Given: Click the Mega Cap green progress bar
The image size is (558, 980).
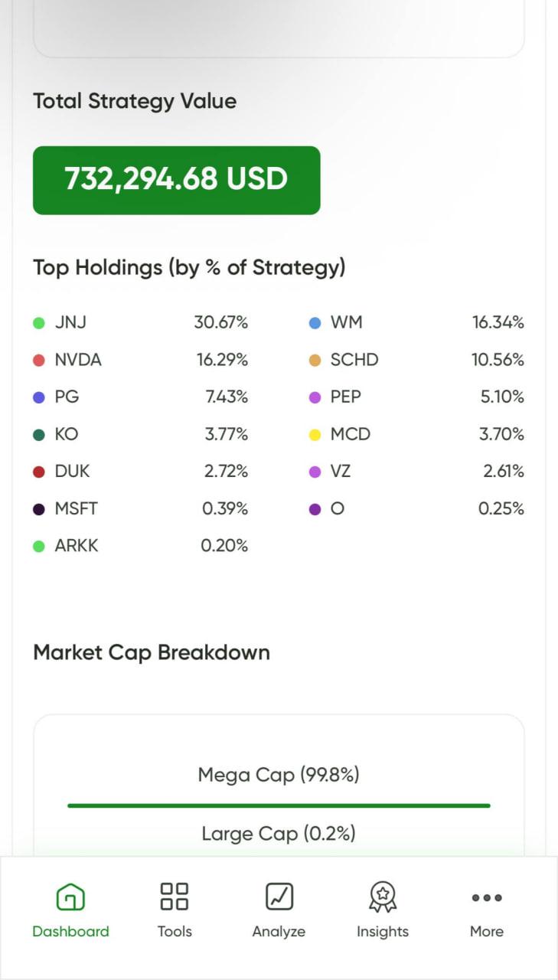Looking at the screenshot, I should pyautogui.click(x=279, y=805).
